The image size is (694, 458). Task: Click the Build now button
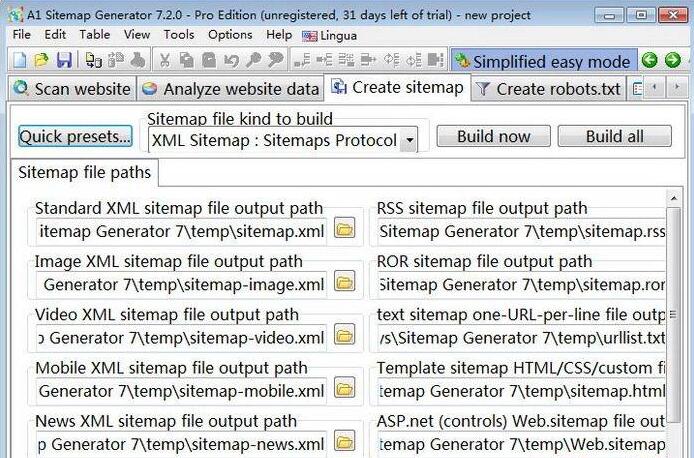[x=494, y=136]
